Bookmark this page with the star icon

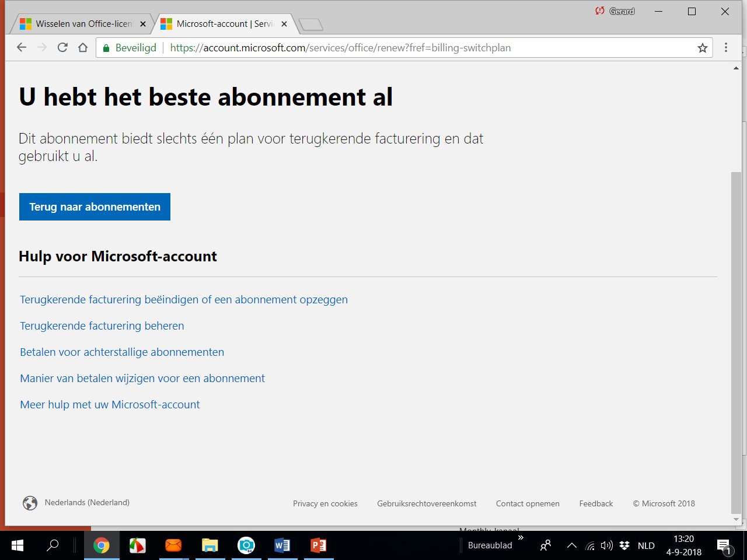coord(703,48)
